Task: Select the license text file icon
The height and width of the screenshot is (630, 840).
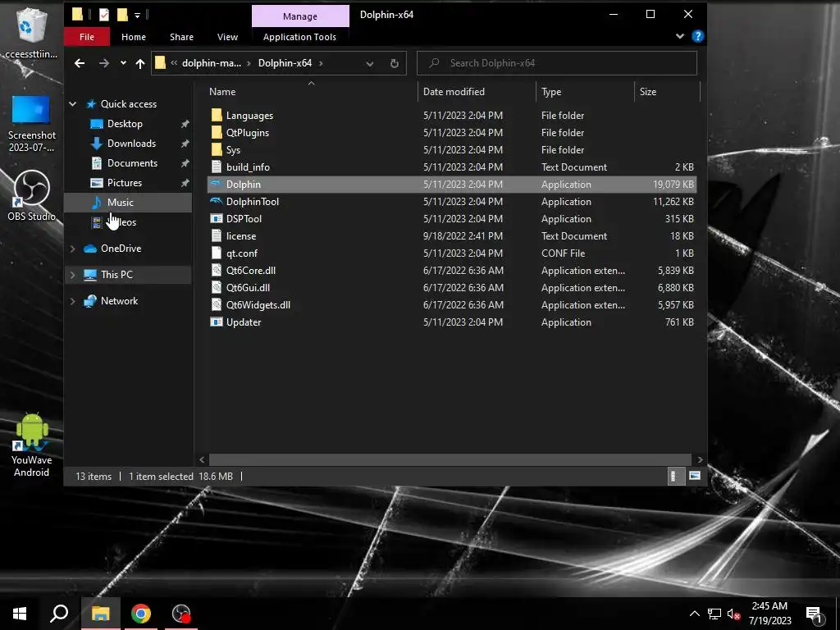Action: [x=216, y=235]
